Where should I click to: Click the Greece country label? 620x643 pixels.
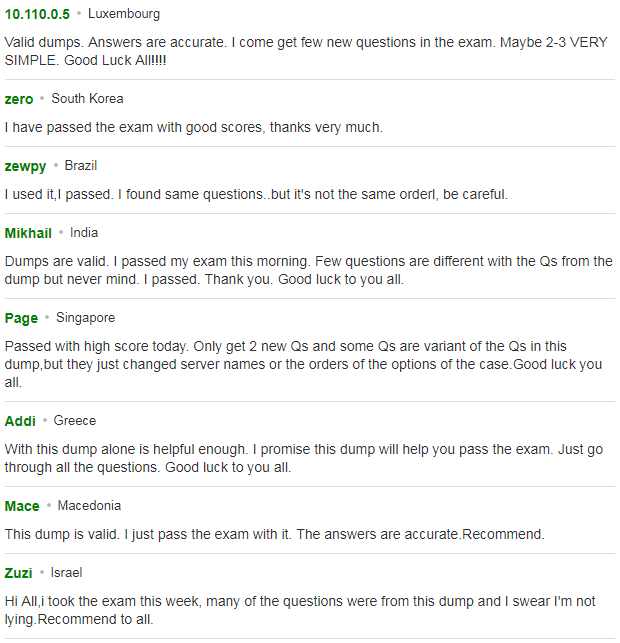(x=75, y=421)
